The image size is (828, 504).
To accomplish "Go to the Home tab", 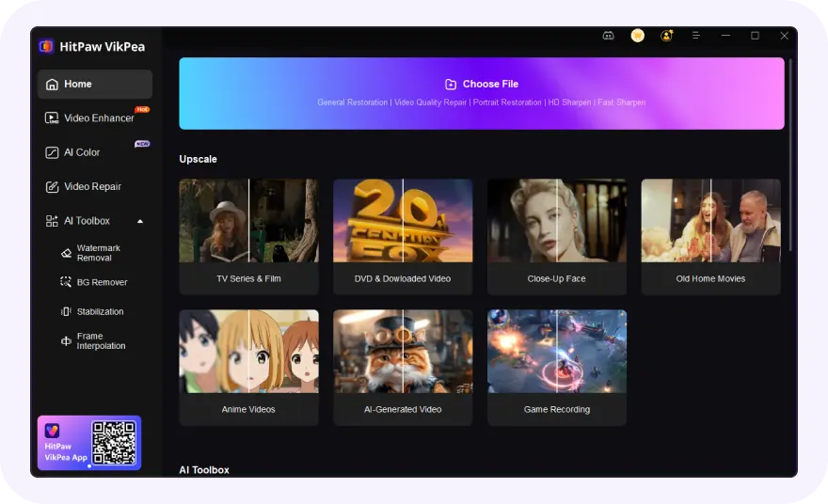I will [94, 85].
